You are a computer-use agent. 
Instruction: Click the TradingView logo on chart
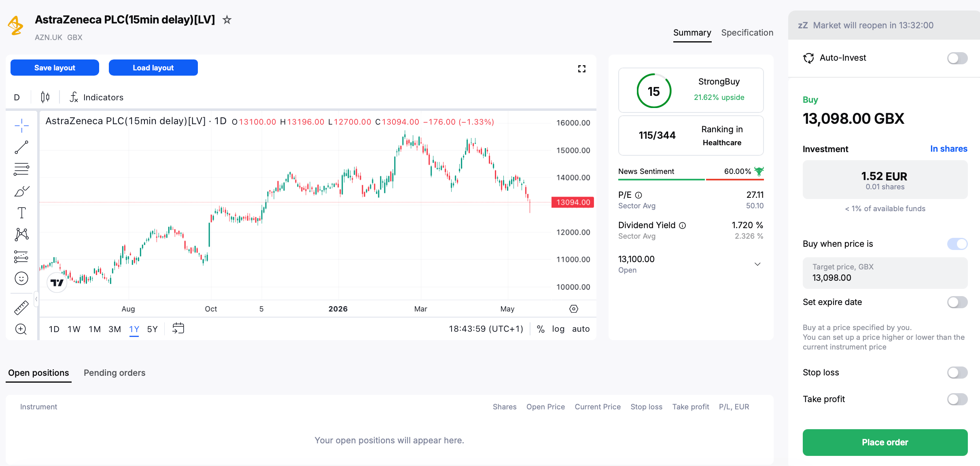click(x=57, y=282)
